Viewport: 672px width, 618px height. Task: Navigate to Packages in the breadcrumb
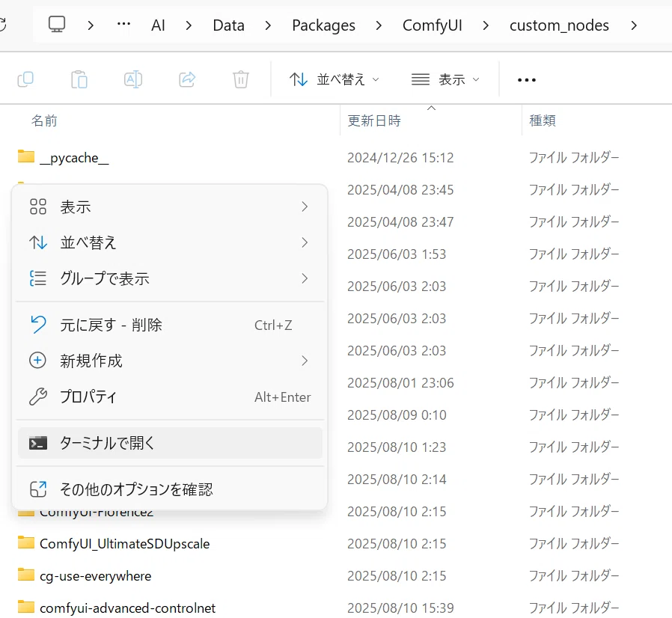coord(323,25)
